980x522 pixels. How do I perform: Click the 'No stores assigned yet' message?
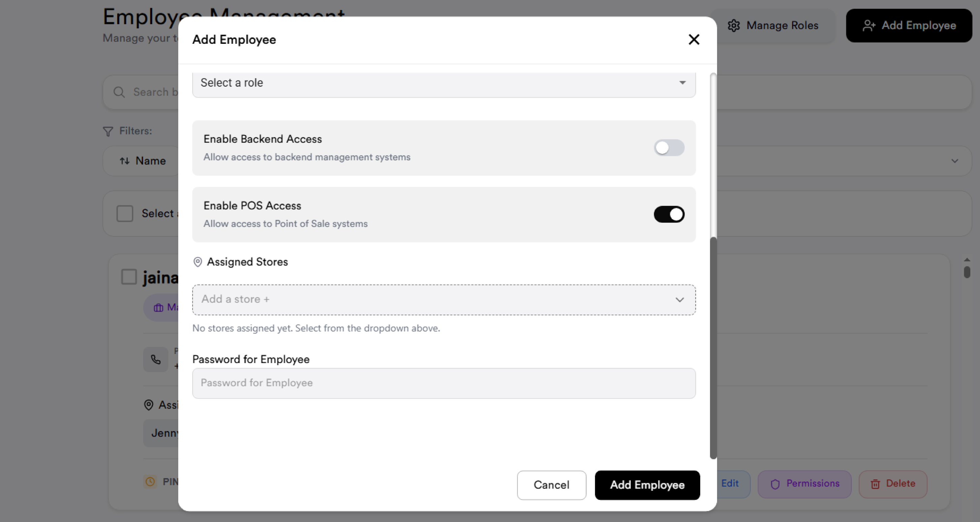coord(316,328)
